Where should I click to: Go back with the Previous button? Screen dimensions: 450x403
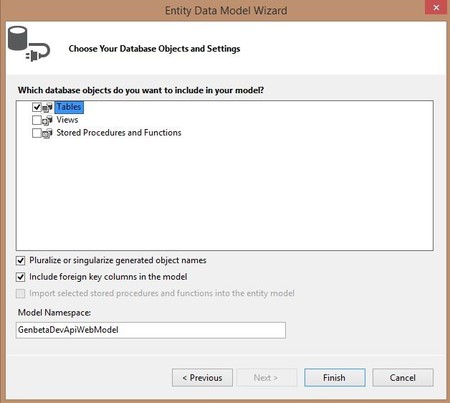coord(202,378)
